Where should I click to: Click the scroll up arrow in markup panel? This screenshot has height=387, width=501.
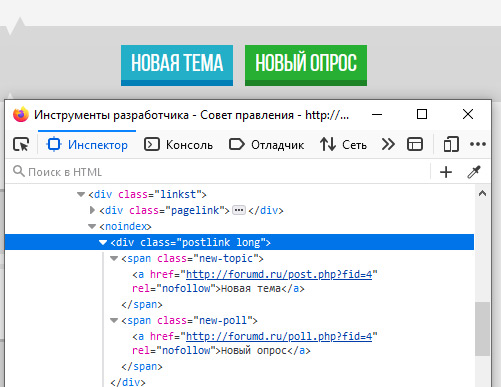coord(482,193)
